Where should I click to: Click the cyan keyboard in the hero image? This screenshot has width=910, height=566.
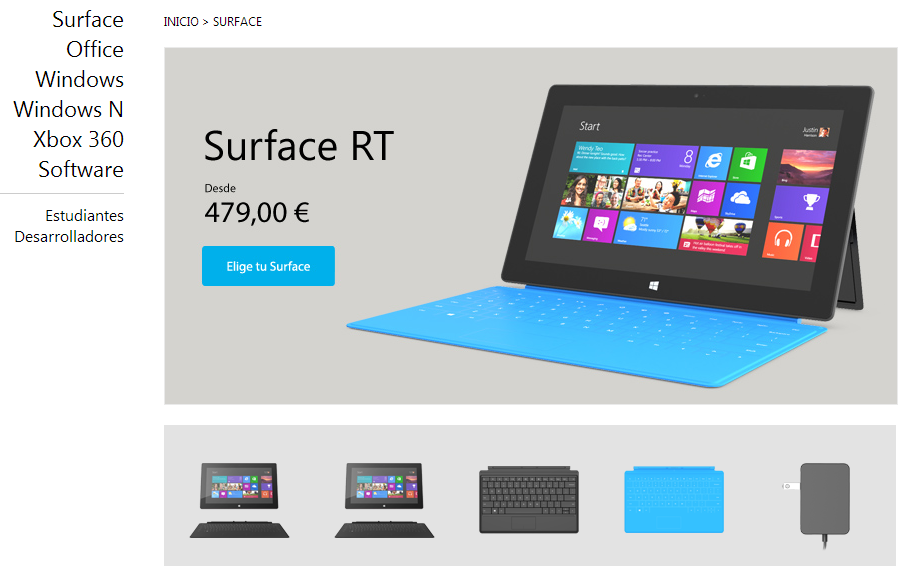pyautogui.click(x=586, y=334)
